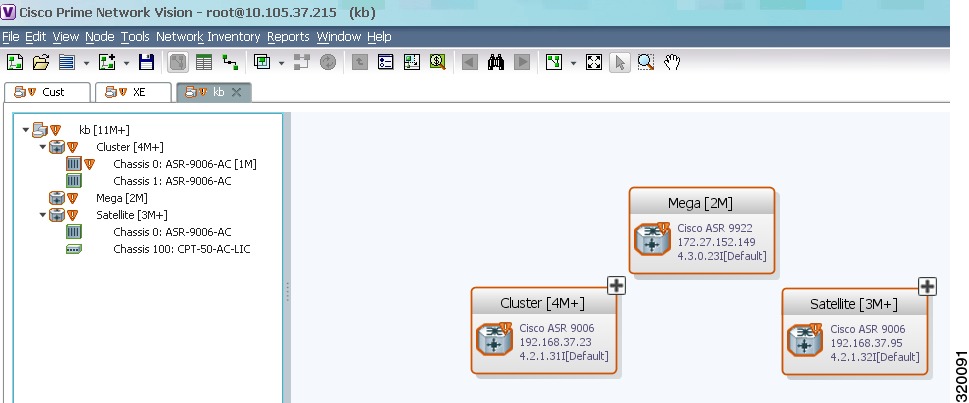Collapse the kb [11M+] root tree node
969x403 pixels.
click(x=25, y=130)
